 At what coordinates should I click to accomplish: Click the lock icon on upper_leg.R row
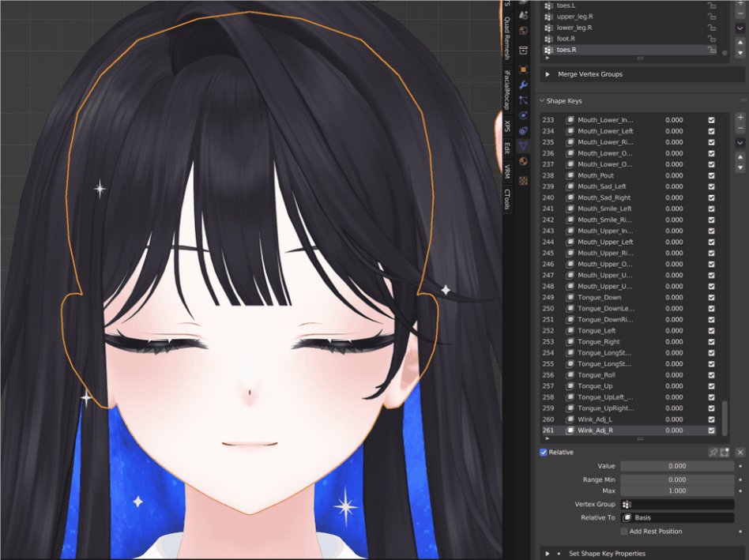(x=712, y=17)
